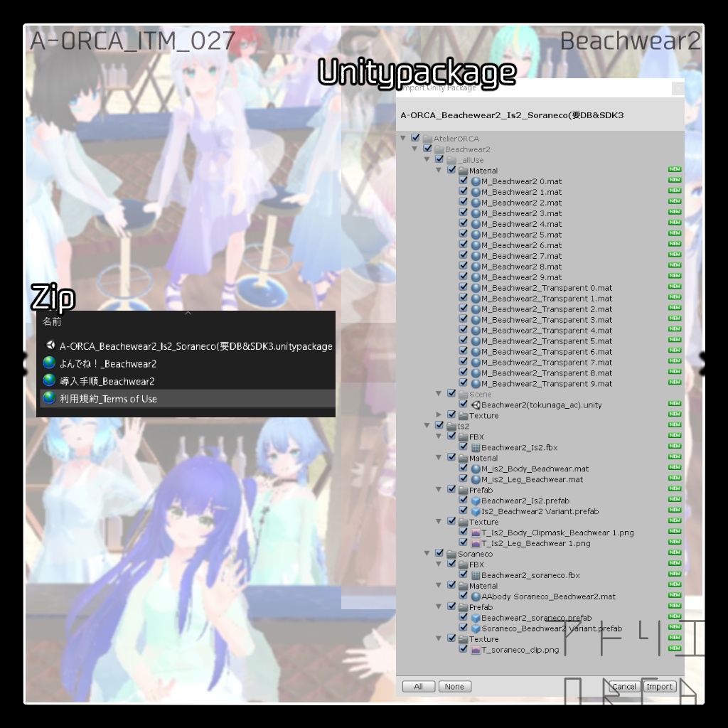Click material icon of M_Is2_Body_Beachwear.mat

click(x=476, y=469)
